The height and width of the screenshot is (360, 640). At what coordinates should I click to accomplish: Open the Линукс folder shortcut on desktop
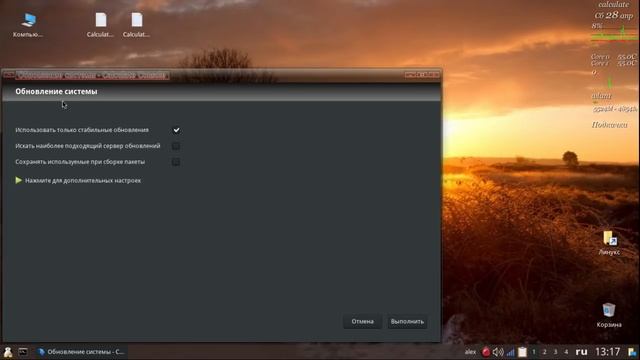(609, 243)
